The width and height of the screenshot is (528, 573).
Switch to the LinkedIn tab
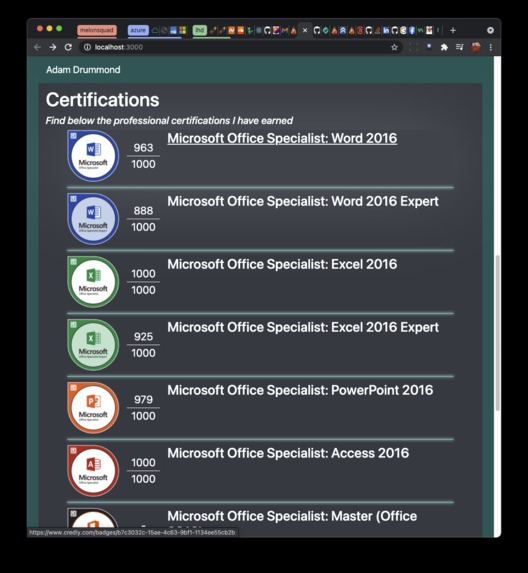click(x=386, y=30)
